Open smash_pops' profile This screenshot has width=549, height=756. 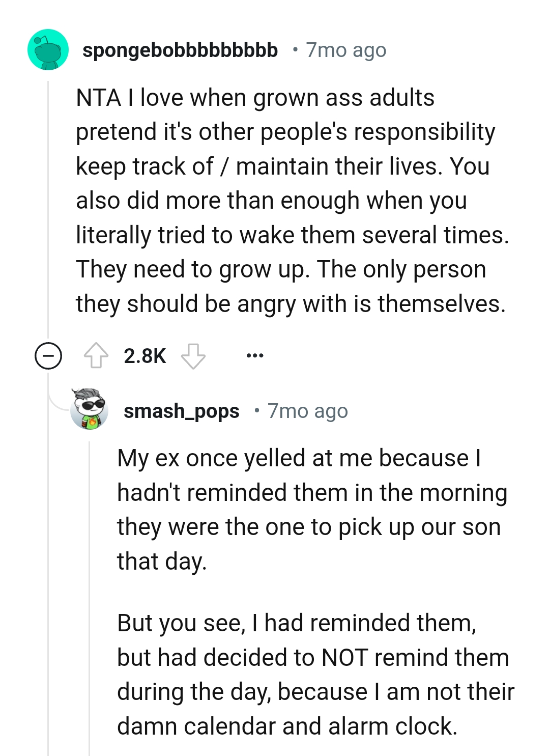[x=182, y=411]
